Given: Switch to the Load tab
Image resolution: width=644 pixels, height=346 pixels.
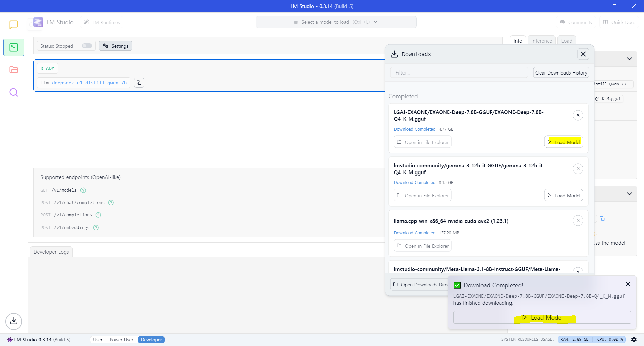Looking at the screenshot, I should point(567,41).
